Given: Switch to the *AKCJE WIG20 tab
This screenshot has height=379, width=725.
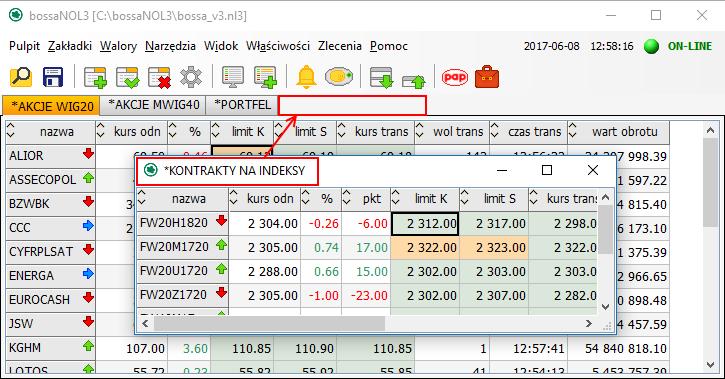Looking at the screenshot, I should pyautogui.click(x=51, y=106).
